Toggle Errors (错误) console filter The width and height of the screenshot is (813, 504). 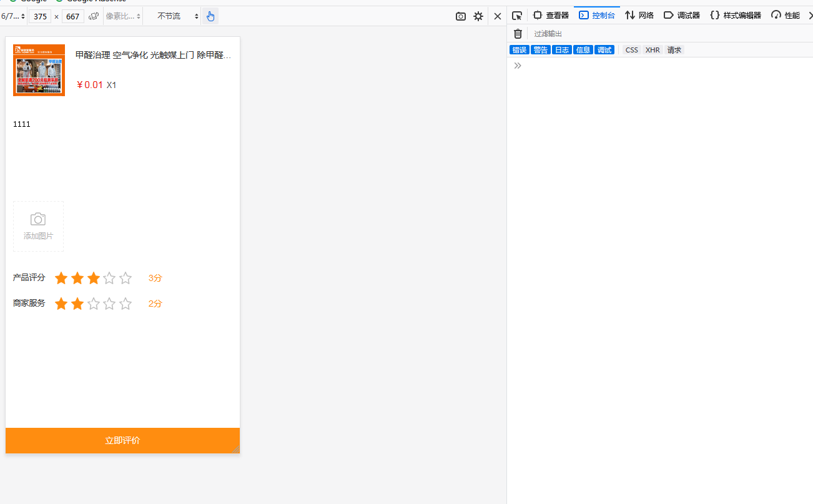coord(520,50)
